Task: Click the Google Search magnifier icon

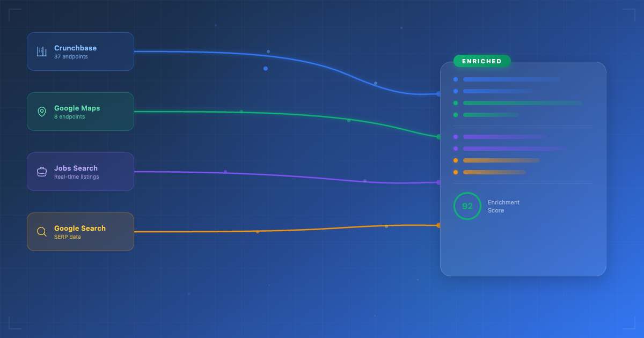Action: pyautogui.click(x=42, y=232)
